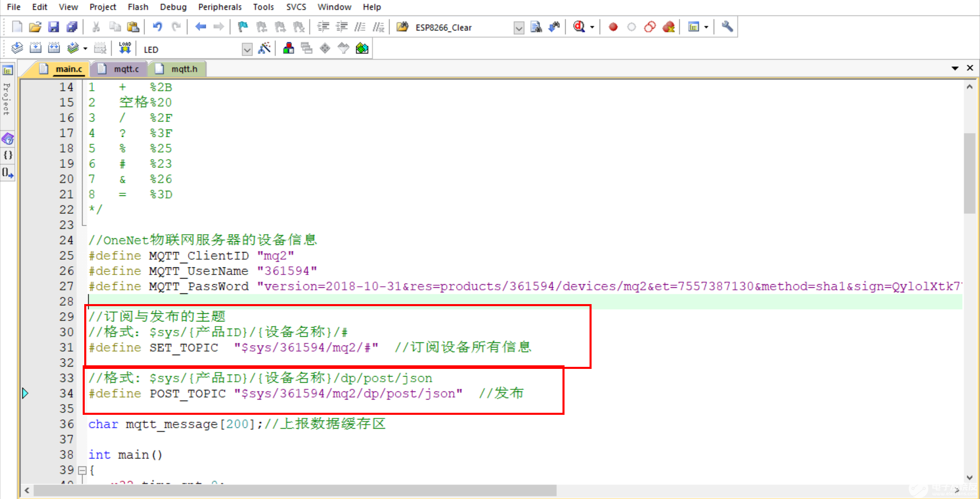Switch to the mqtt.c tab
This screenshot has width=980, height=499.
coord(120,69)
